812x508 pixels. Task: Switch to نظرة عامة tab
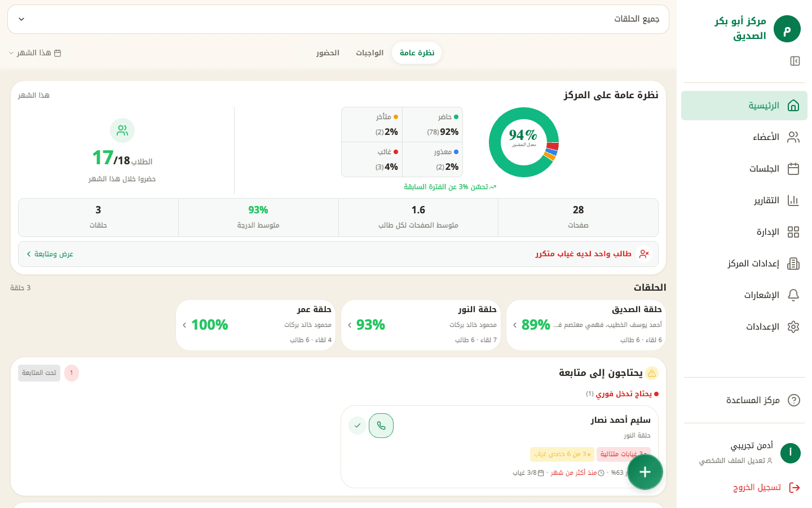[417, 53]
